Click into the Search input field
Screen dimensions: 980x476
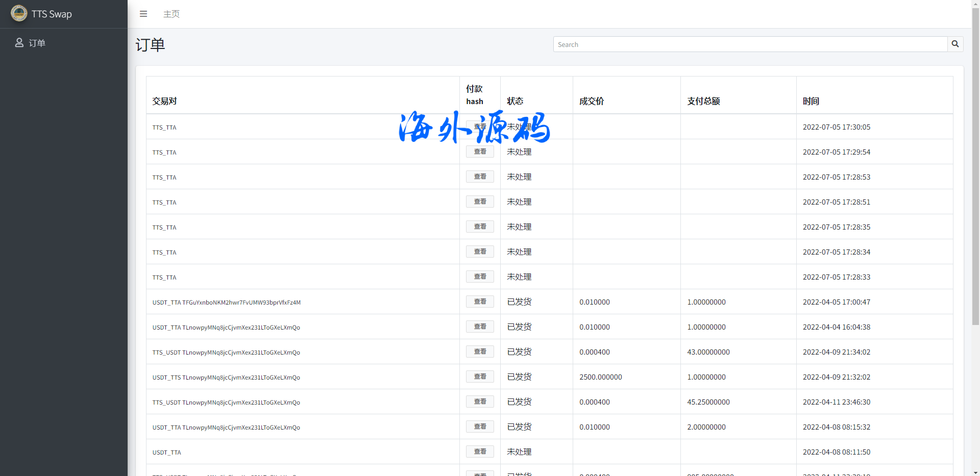pos(750,44)
